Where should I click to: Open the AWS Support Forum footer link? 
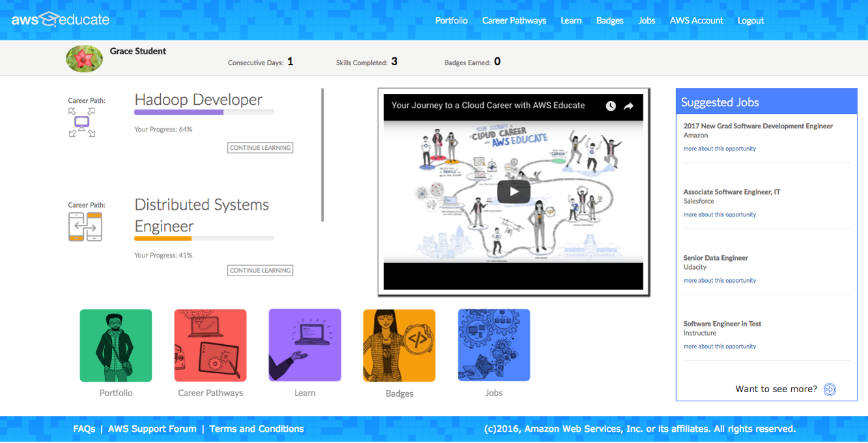(152, 429)
